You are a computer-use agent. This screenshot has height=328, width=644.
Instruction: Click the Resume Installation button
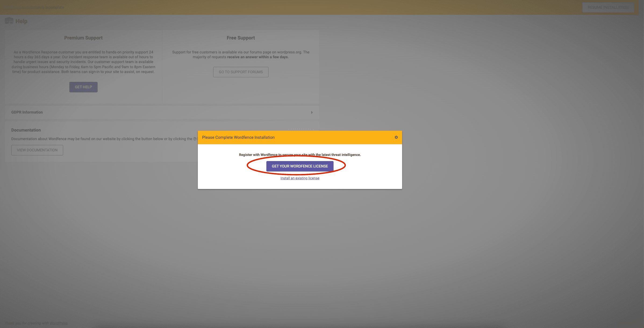[608, 7]
